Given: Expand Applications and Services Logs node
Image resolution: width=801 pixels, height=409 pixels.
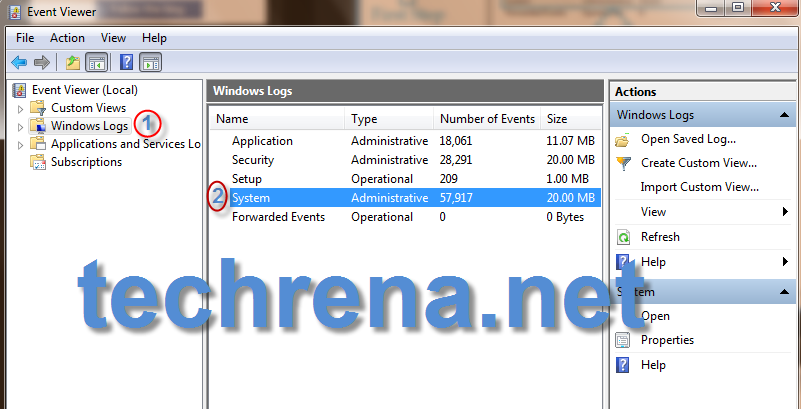Looking at the screenshot, I should (20, 145).
